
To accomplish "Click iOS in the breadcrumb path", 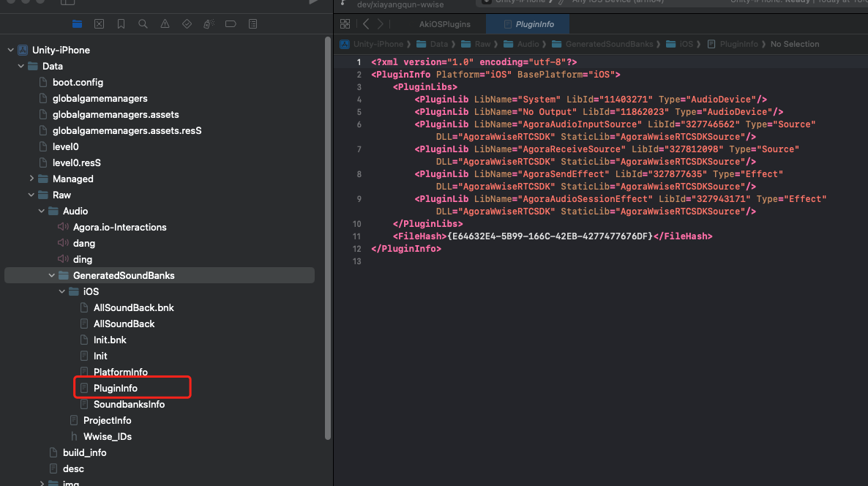I will pos(686,45).
